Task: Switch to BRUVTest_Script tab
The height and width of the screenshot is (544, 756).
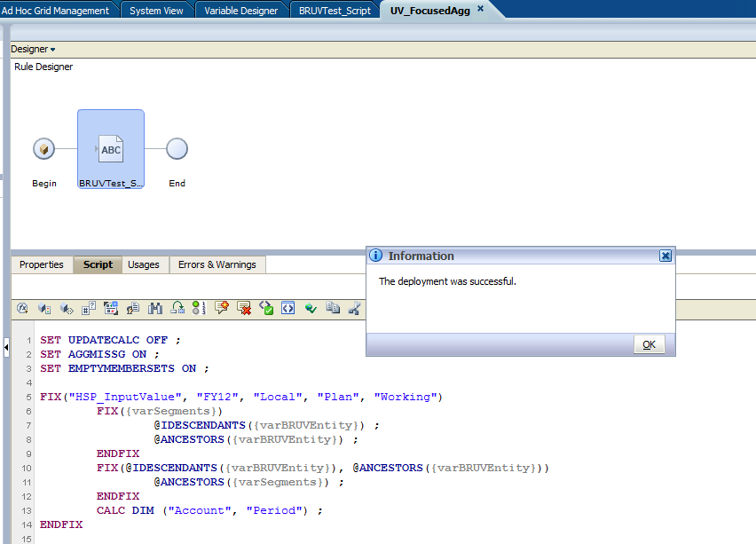Action: pyautogui.click(x=335, y=11)
